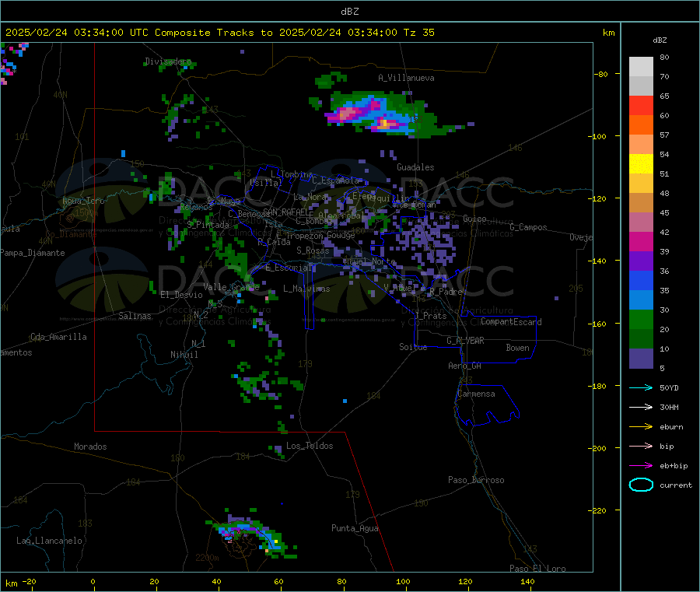Click the Soitue place label
The image size is (700, 592).
413,347
